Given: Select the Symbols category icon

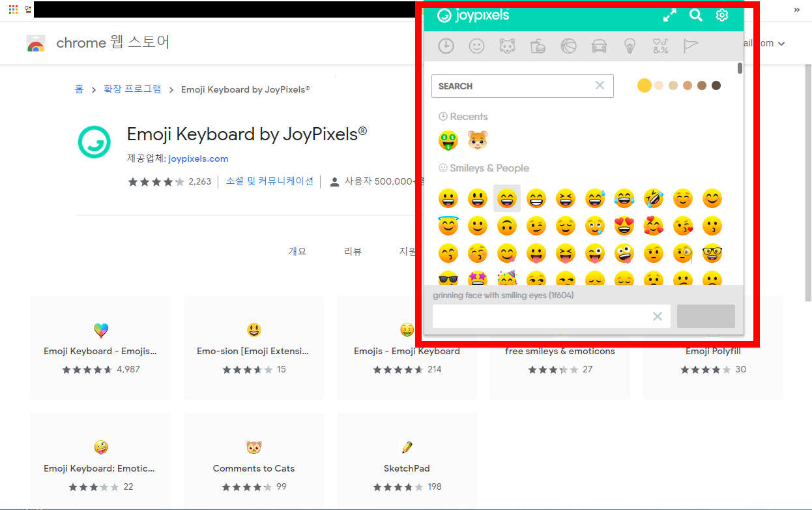Looking at the screenshot, I should pyautogui.click(x=660, y=46).
